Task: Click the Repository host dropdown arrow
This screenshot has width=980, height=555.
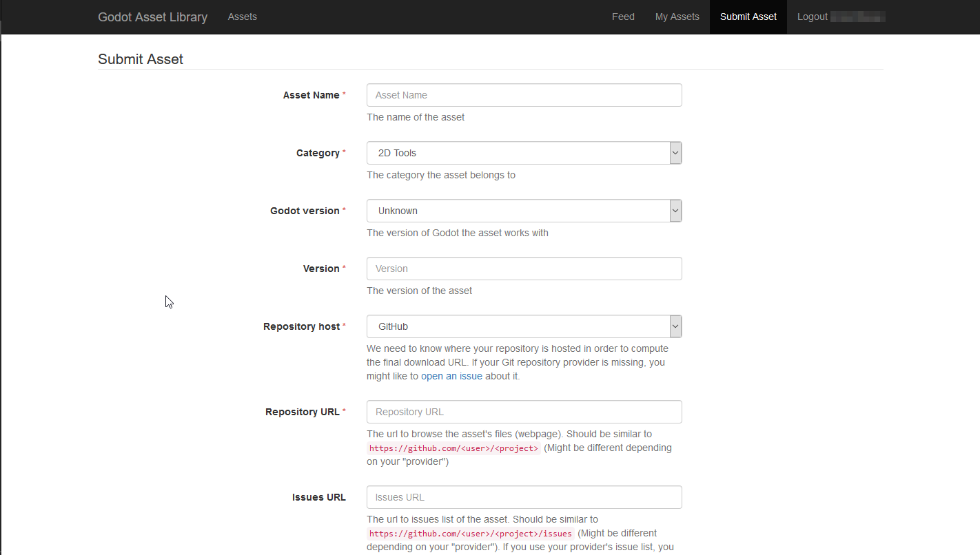Action: coord(675,326)
